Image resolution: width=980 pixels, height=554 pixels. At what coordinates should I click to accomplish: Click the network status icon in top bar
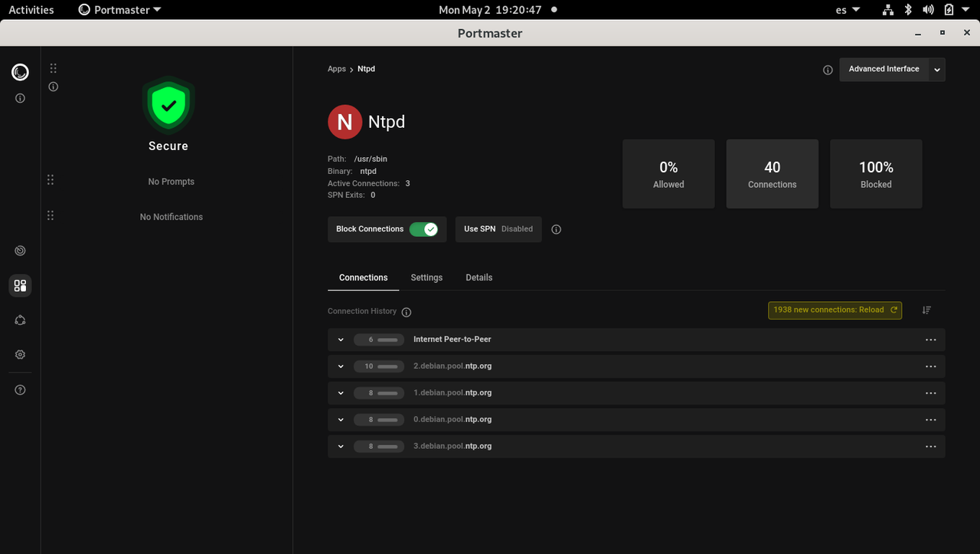(x=888, y=10)
